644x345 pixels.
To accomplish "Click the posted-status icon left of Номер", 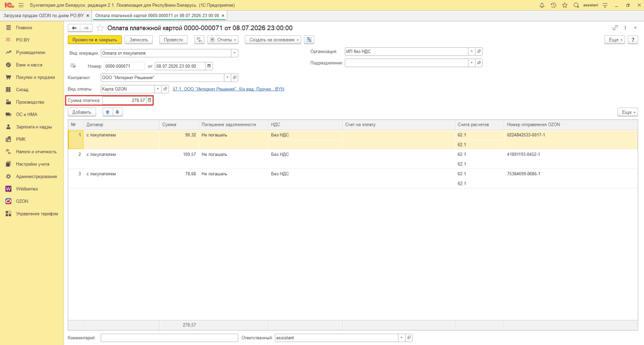I will 73,66.
